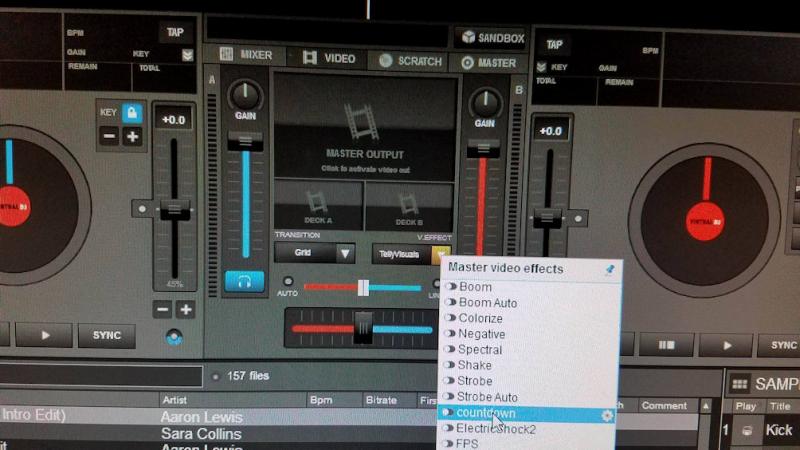Decrease left pitch with minus below pitch slider

click(163, 309)
